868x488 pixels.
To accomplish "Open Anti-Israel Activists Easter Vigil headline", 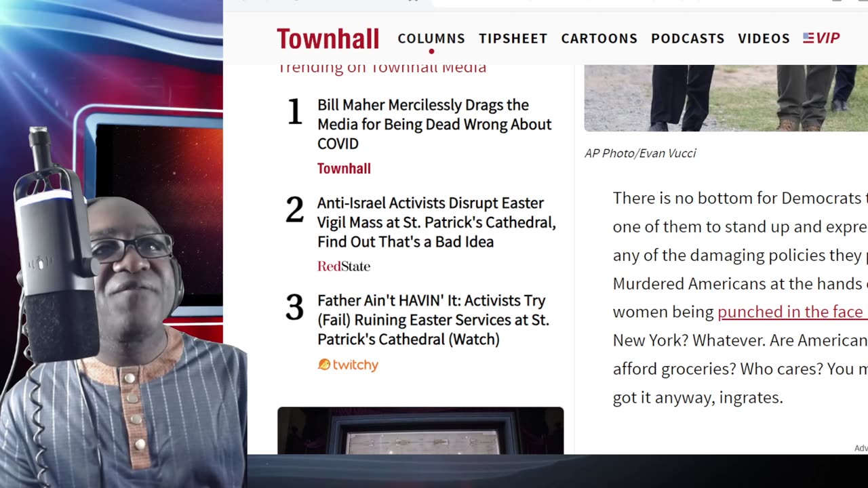I will 437,222.
